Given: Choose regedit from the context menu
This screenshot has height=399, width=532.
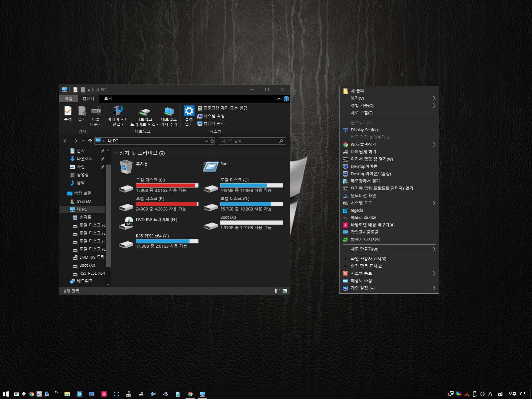Looking at the screenshot, I should (x=389, y=210).
